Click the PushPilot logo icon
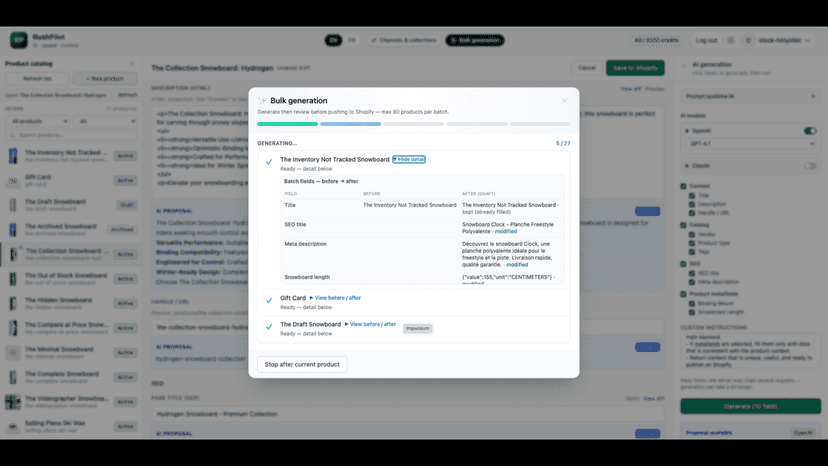Viewport: 828px width, 466px height. pos(19,40)
